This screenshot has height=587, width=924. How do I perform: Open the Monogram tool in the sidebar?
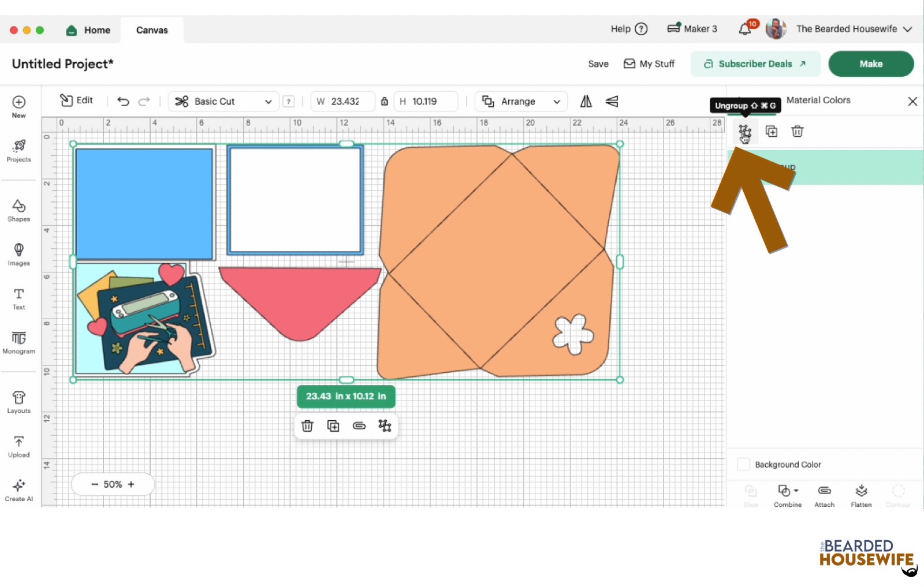[18, 342]
